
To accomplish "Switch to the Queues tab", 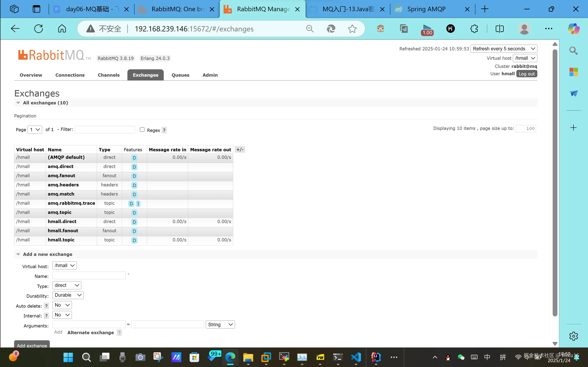I will (180, 75).
